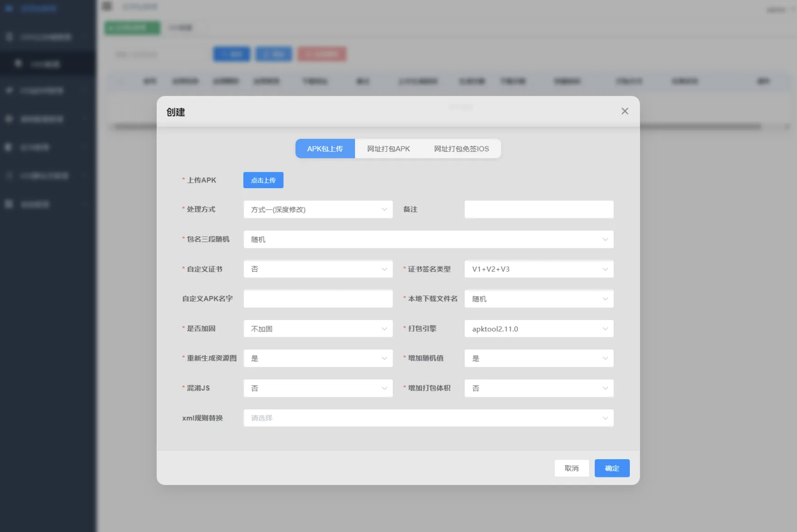Open the 证书签名类型 dropdown showing V1+V2+V3
The height and width of the screenshot is (532, 797).
tap(539, 269)
